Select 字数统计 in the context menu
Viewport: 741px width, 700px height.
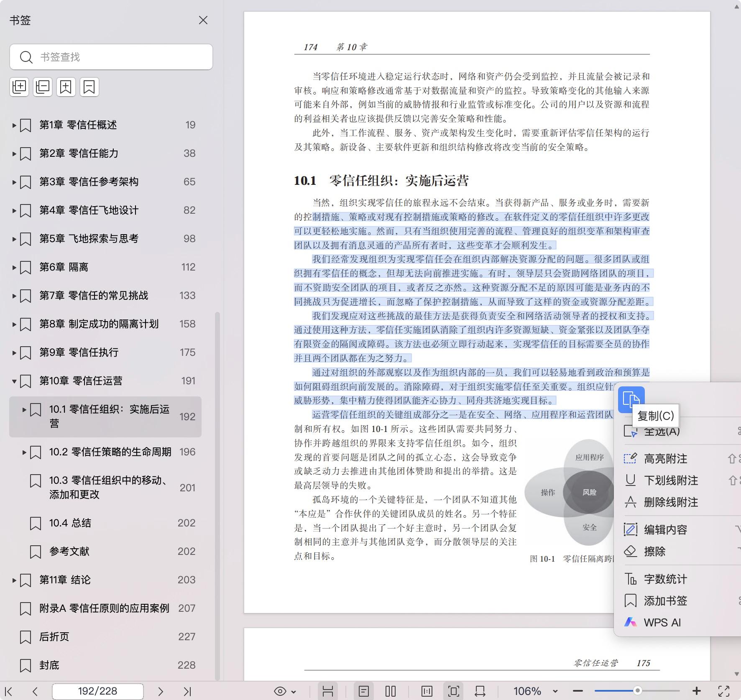665,579
